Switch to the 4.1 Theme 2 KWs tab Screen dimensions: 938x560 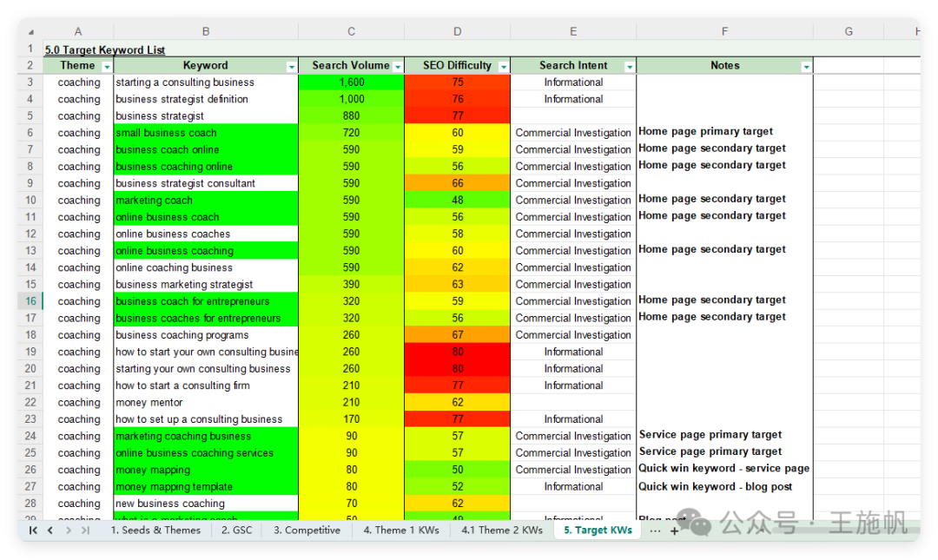(x=502, y=530)
